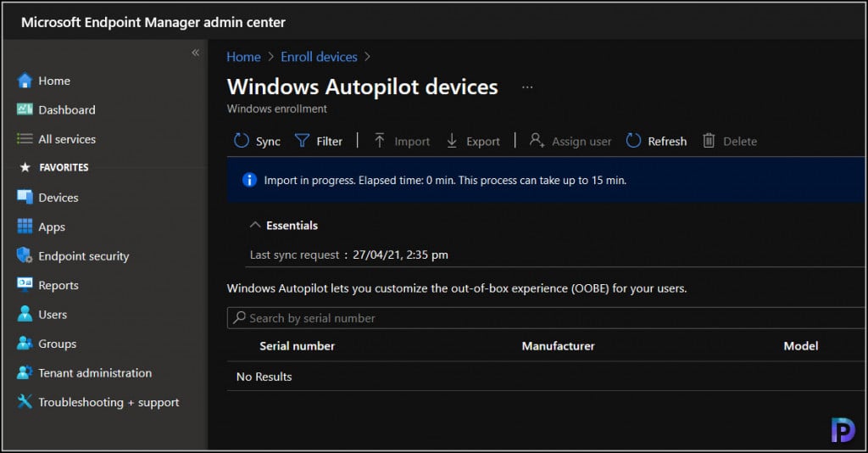Click the Sync circular arrow icon

[x=242, y=141]
